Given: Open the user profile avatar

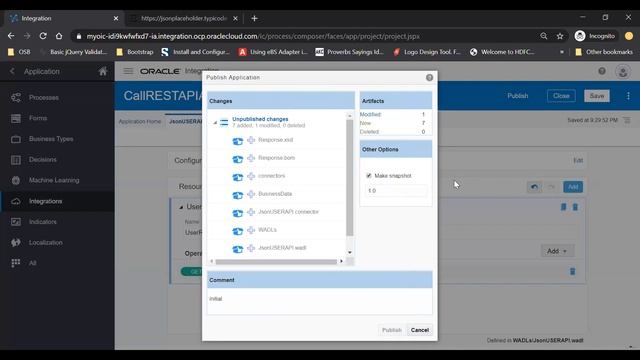Looking at the screenshot, I should pos(623,72).
